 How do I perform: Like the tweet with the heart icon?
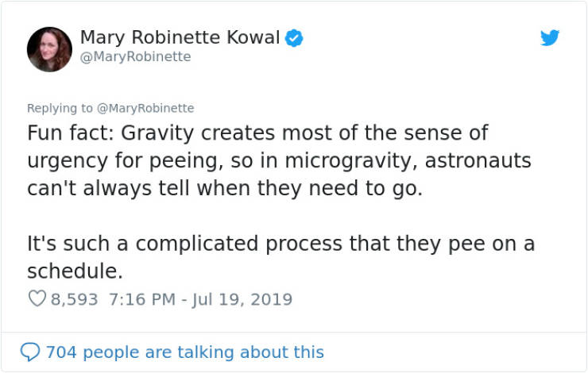37,299
